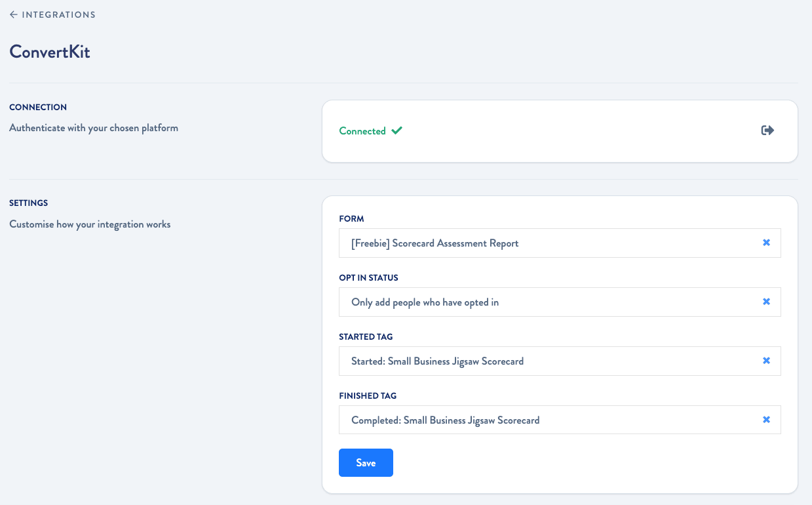812x505 pixels.
Task: Clear the Form field selection
Action: pos(766,243)
